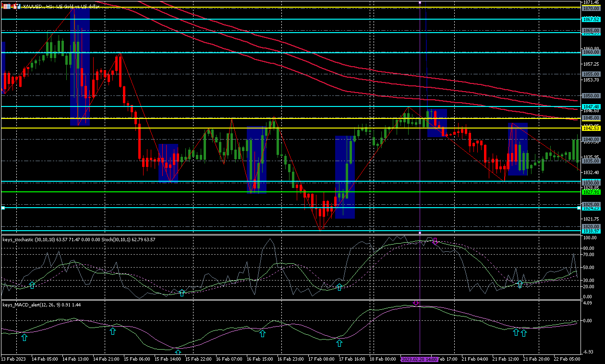Image resolution: width=605 pixels, height=364 pixels.
Task: Click the leftmost cyan up arrow in MACD panel
Action: pyautogui.click(x=24, y=338)
